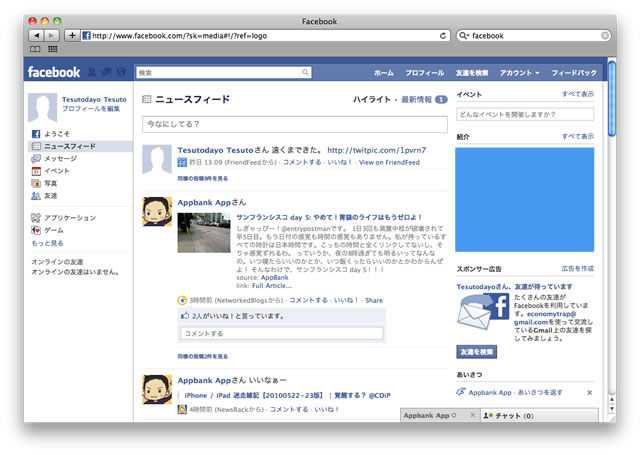
Task: Click View on FriendFeed link
Action: pyautogui.click(x=389, y=162)
